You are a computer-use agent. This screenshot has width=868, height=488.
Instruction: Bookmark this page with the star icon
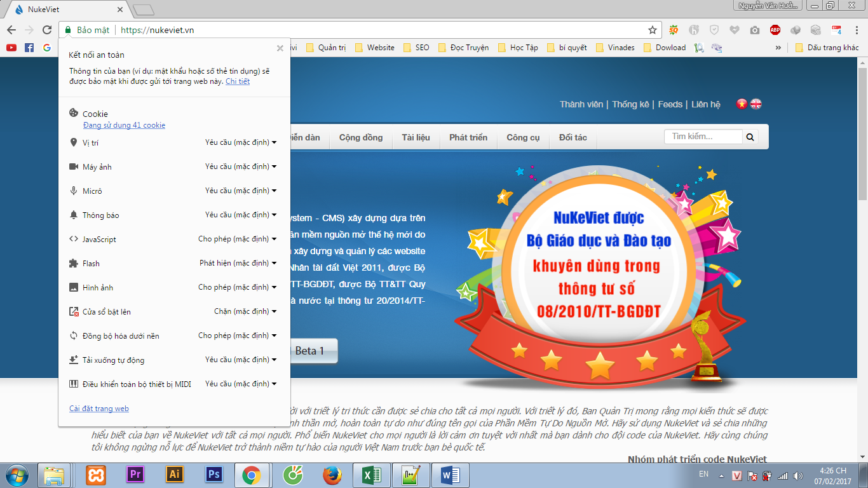tap(653, 30)
